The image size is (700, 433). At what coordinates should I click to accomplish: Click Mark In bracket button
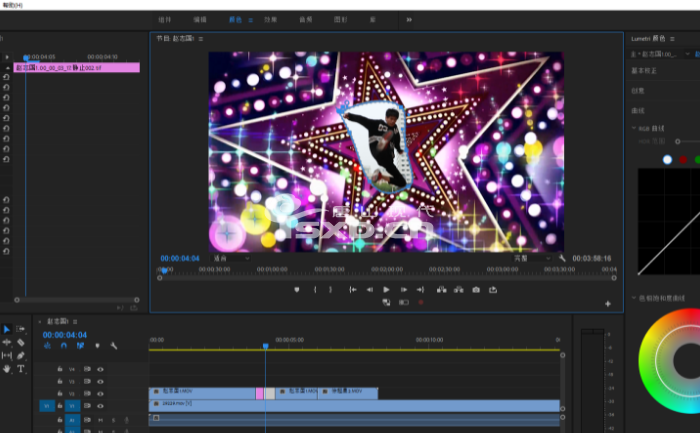pyautogui.click(x=315, y=290)
